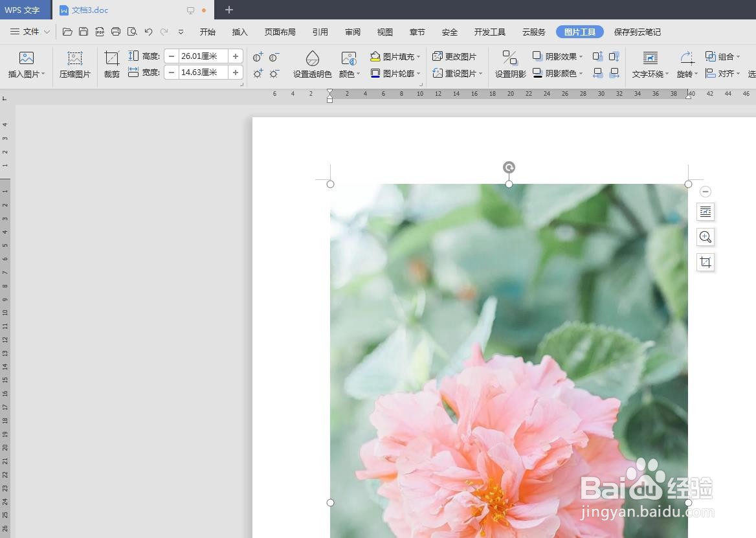Image resolution: width=756 pixels, height=538 pixels.
Task: Click the Print Preview icon
Action: coord(132,32)
